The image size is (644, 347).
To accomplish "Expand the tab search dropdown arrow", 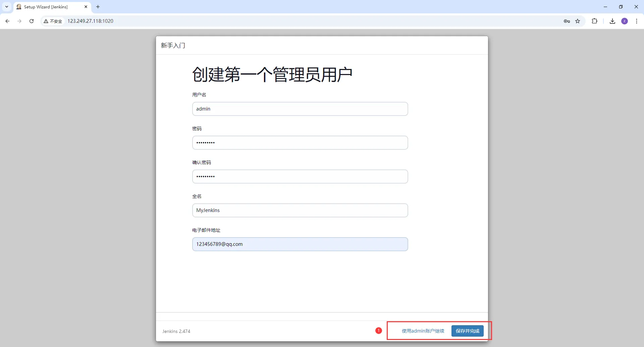I will [x=7, y=7].
